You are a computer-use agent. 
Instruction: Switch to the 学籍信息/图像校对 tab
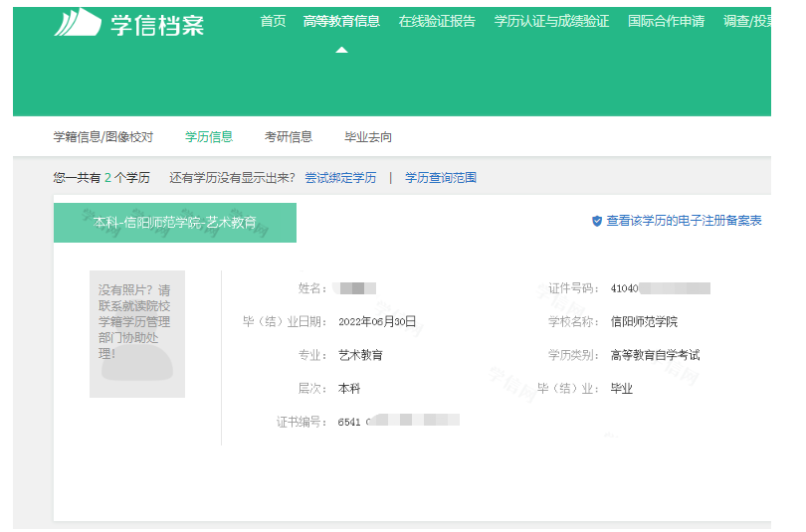click(103, 137)
